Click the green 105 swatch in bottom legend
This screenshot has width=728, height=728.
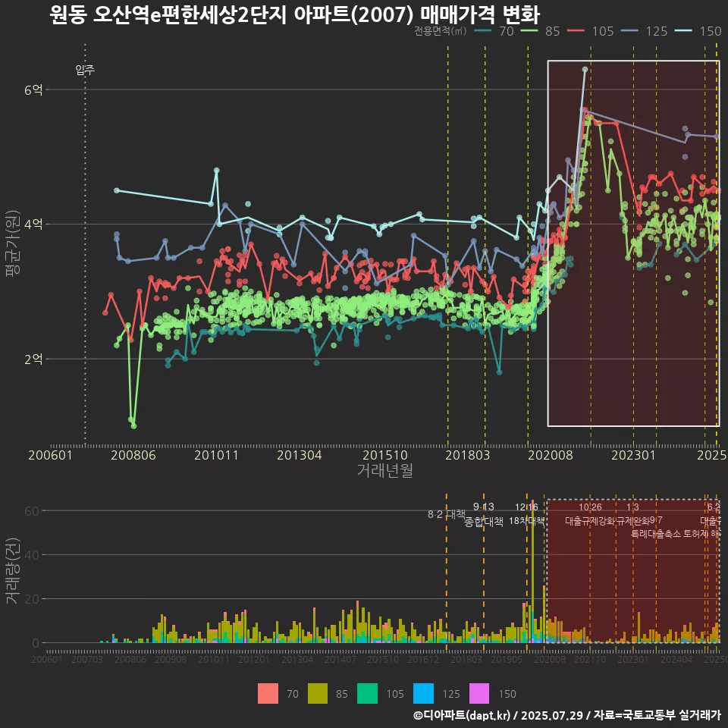367,694
